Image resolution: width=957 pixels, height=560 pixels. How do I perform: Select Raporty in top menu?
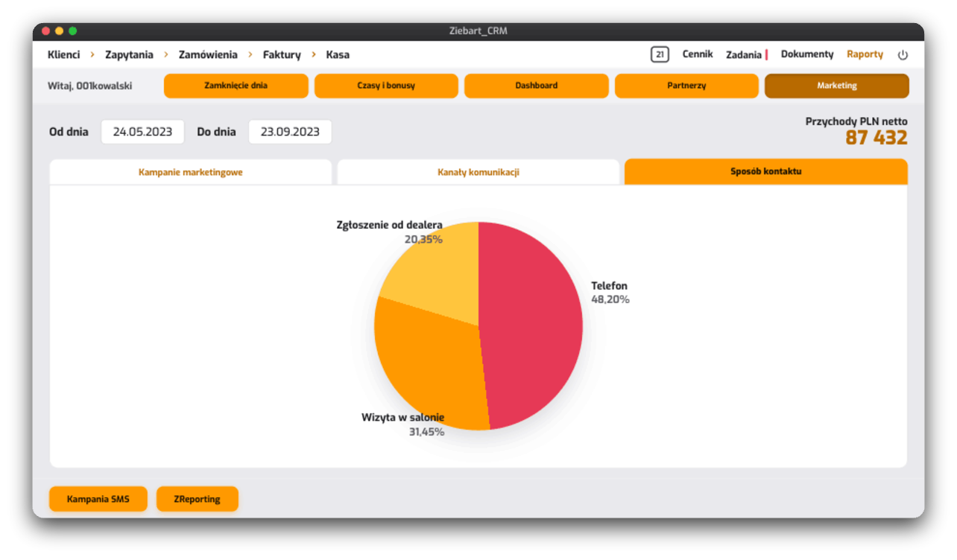pos(865,54)
